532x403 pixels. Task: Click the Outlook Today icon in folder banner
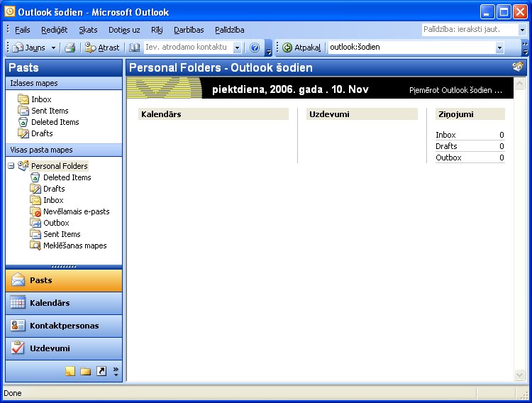pyautogui.click(x=518, y=67)
